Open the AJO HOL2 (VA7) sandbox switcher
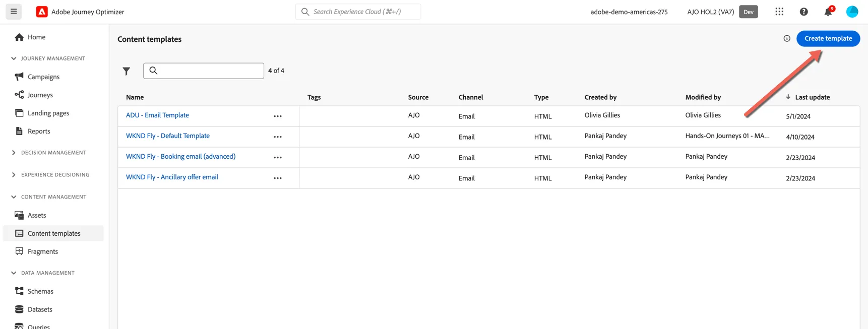The width and height of the screenshot is (868, 329). pyautogui.click(x=722, y=12)
